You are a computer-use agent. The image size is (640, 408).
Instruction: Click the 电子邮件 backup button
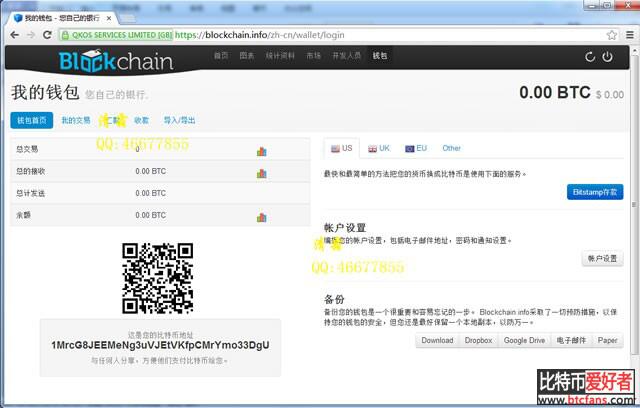tap(571, 340)
